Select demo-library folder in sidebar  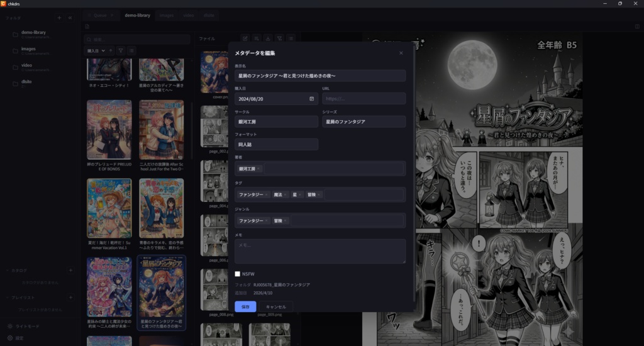point(34,34)
